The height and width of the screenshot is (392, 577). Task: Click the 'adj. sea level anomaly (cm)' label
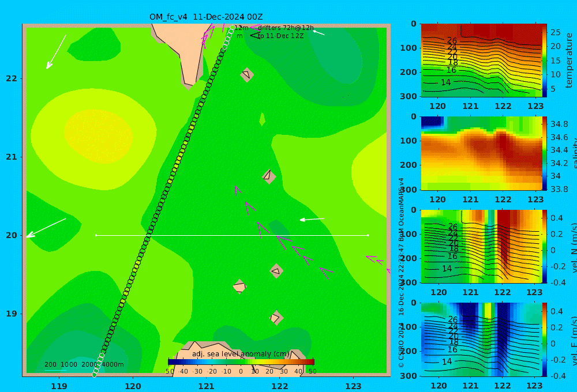(241, 354)
